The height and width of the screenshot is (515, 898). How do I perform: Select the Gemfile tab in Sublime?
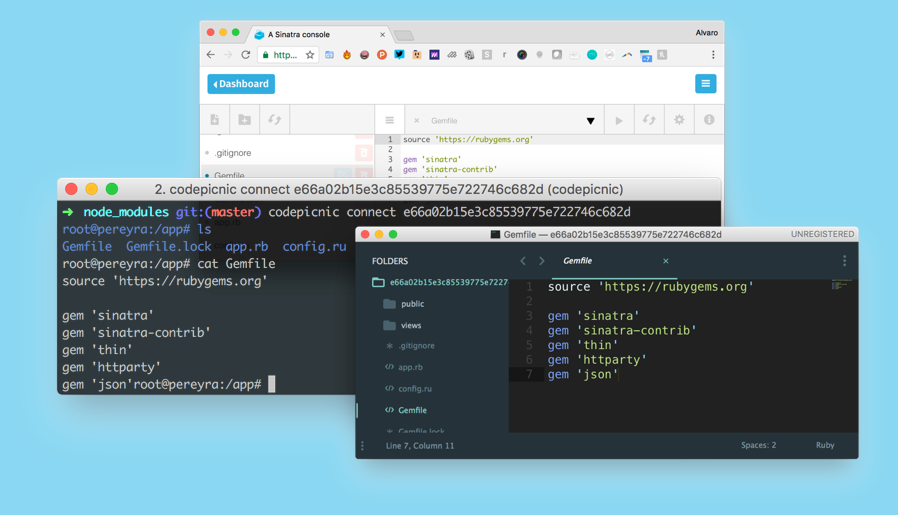click(x=577, y=261)
